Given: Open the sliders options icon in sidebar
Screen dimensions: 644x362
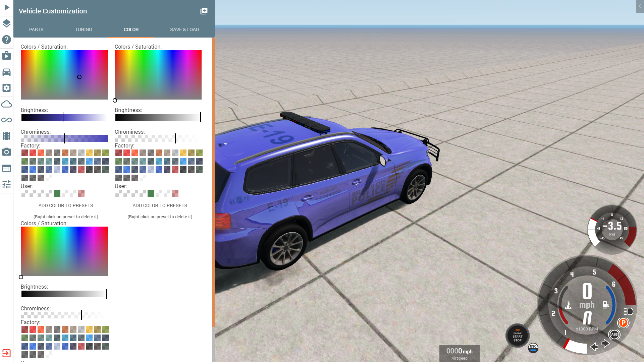Looking at the screenshot, I should click(7, 184).
